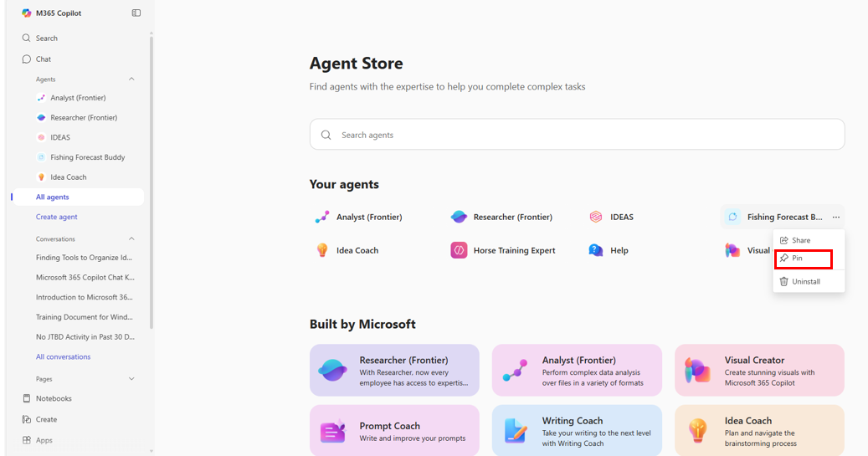Click the Prompt Coach card title
This screenshot has height=456, width=868.
pyautogui.click(x=390, y=426)
